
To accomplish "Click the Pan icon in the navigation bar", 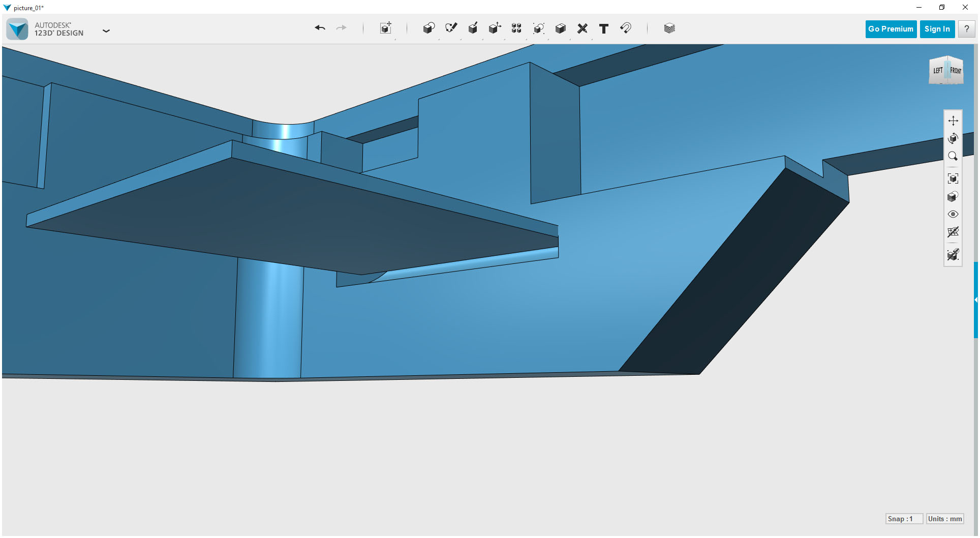I will point(954,121).
